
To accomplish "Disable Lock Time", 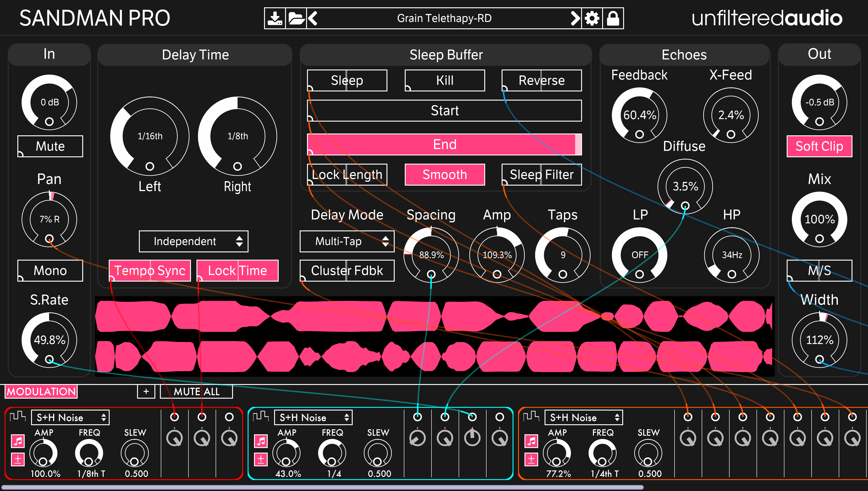I will (237, 270).
